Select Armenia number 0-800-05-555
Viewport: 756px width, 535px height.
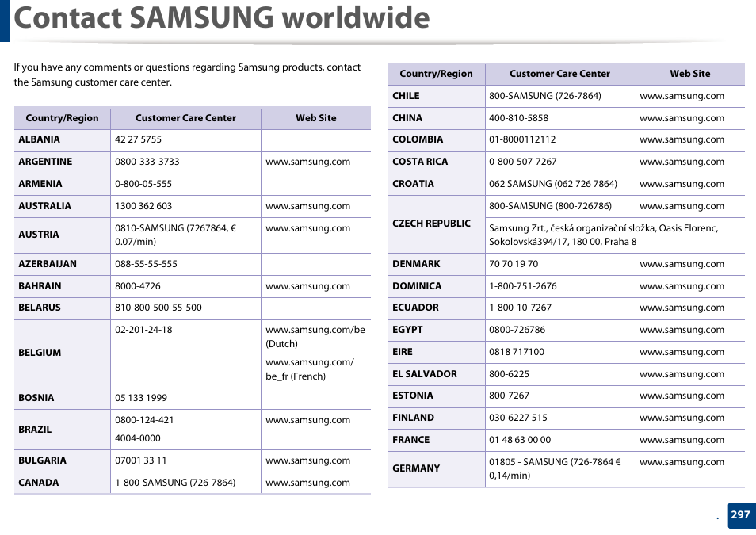[143, 184]
